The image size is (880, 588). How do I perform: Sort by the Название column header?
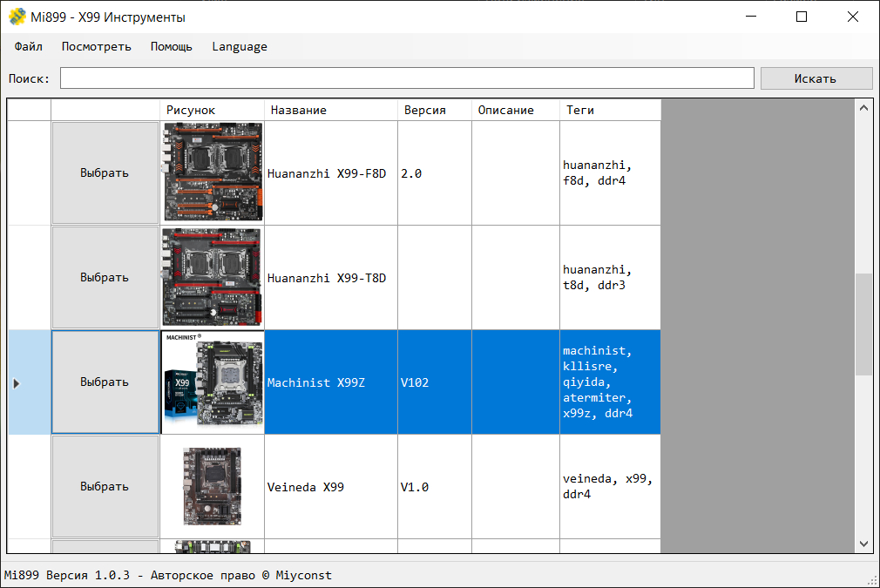[x=331, y=110]
